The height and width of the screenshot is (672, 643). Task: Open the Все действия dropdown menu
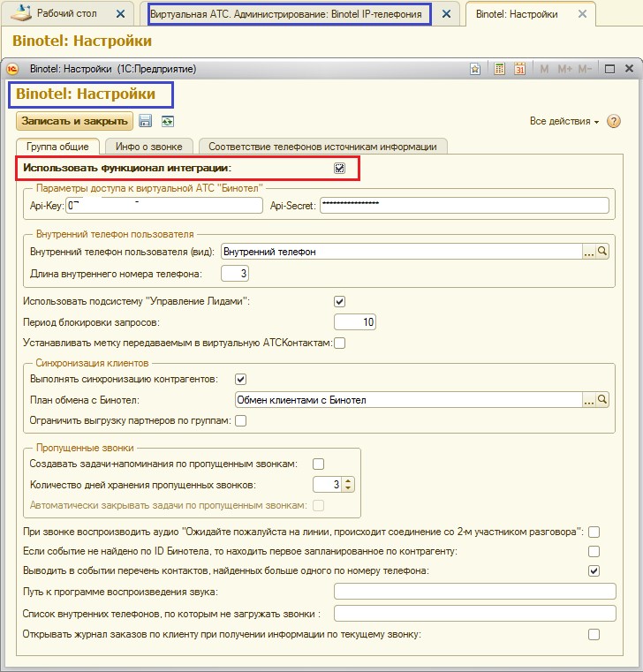(564, 121)
